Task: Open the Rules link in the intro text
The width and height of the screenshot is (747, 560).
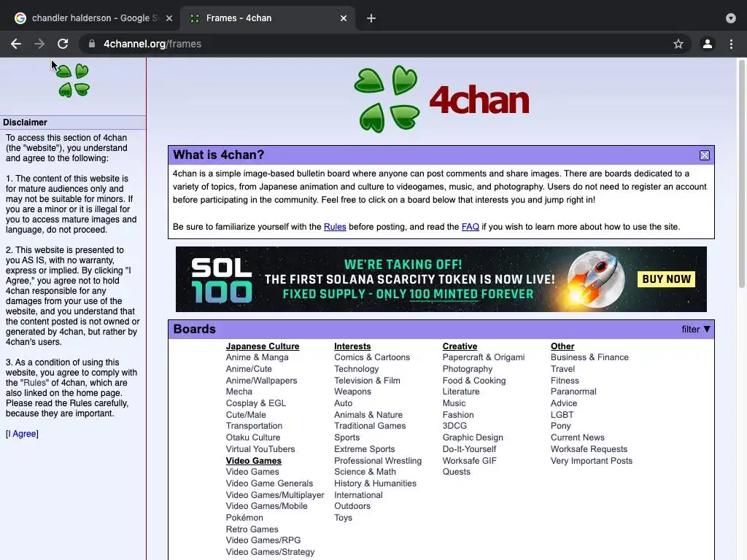Action: (x=335, y=227)
